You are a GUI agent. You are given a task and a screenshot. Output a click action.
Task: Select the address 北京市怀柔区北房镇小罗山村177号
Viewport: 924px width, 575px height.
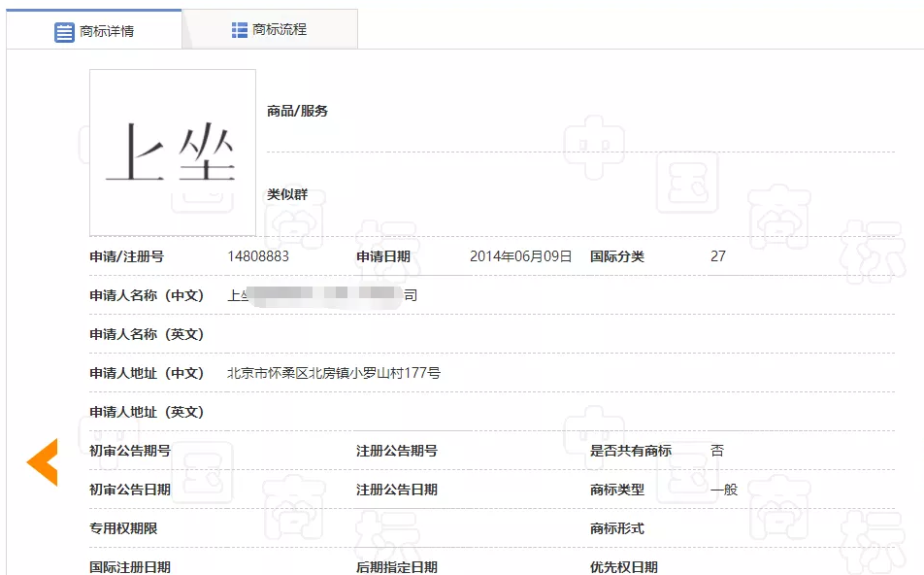point(334,373)
